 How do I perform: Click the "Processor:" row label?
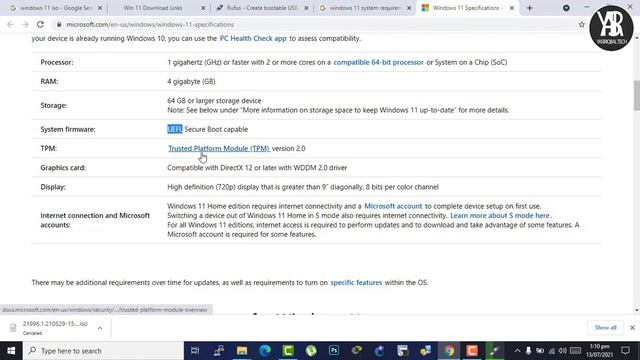point(57,62)
